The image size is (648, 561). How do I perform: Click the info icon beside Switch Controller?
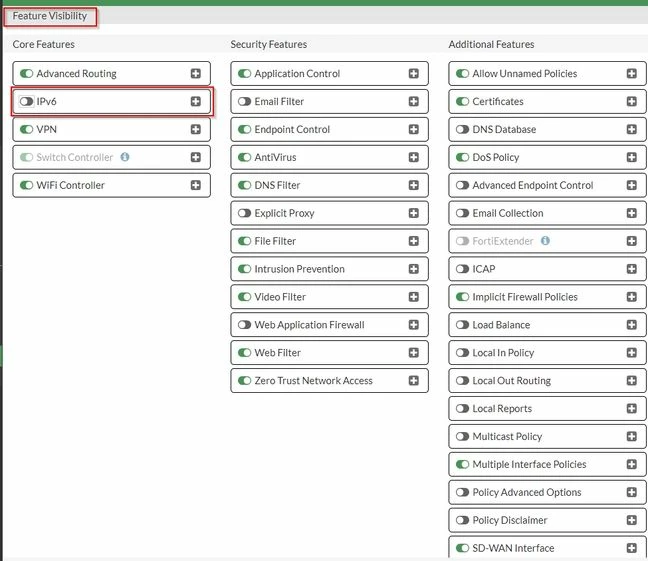click(125, 157)
